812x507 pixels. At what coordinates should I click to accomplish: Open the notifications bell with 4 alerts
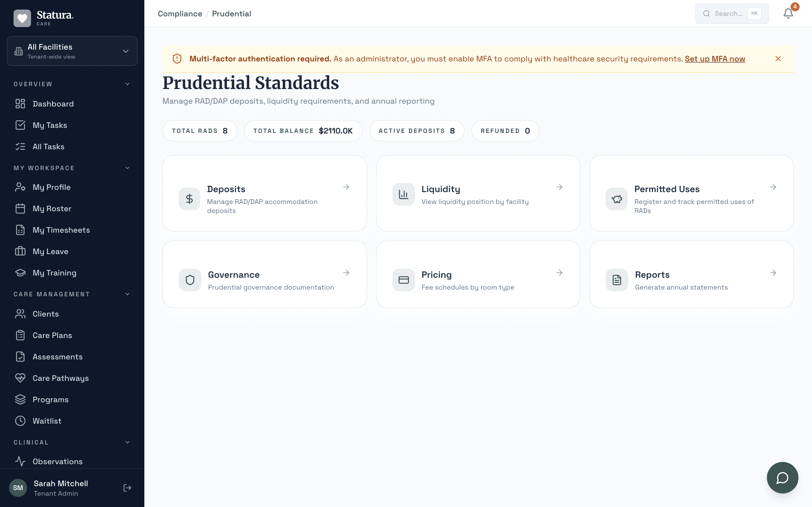tap(788, 14)
